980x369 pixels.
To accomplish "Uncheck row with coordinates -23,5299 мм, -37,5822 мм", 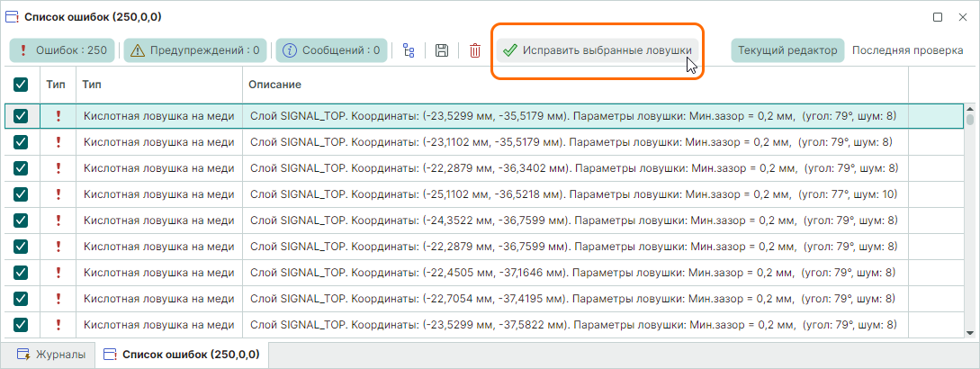I will [21, 325].
